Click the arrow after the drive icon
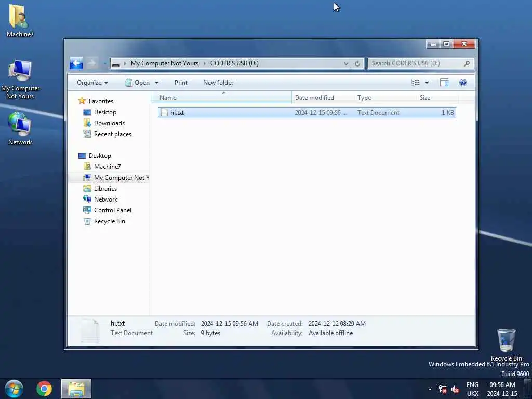This screenshot has height=399, width=532. point(125,63)
